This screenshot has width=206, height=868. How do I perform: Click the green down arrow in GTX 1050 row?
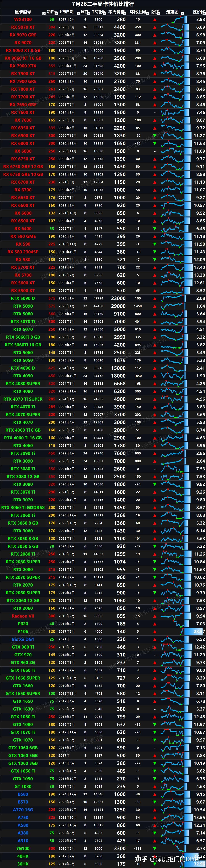[155, 779]
